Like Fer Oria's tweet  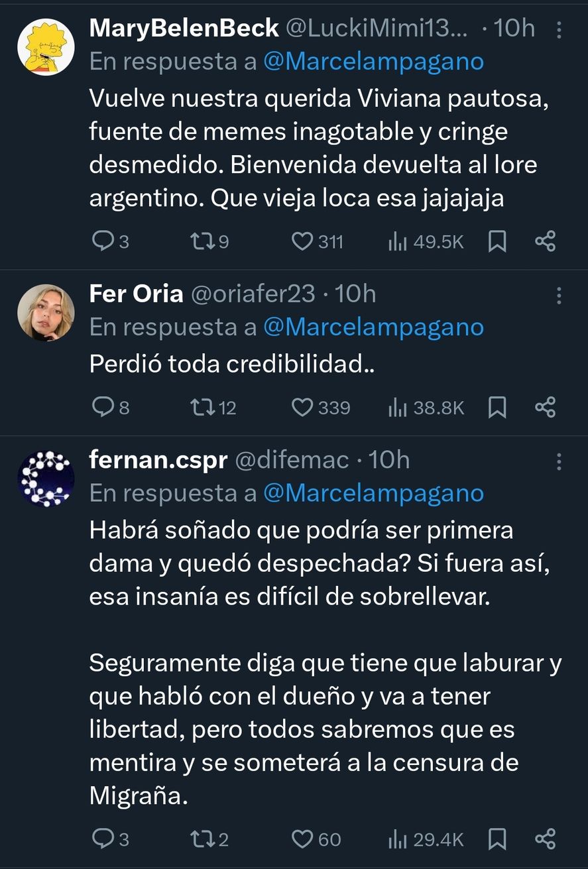(x=302, y=407)
